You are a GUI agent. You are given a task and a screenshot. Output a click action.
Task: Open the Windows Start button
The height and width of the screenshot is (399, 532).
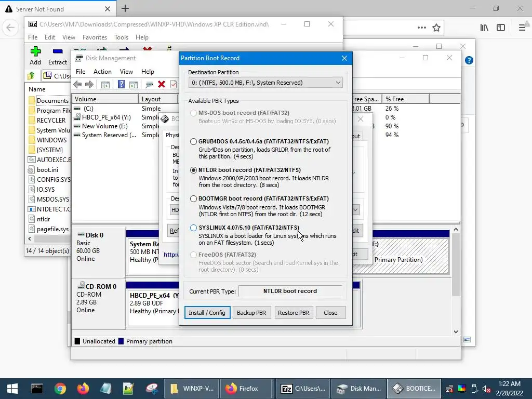pos(12,389)
